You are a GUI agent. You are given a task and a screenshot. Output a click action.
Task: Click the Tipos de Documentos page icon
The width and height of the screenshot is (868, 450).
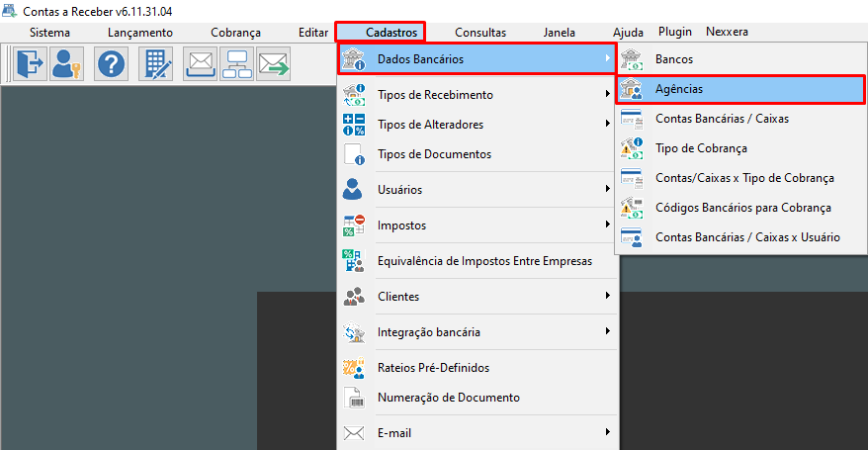pos(354,154)
